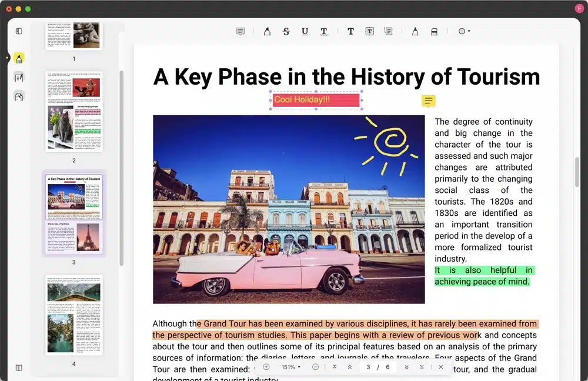This screenshot has width=588, height=381.
Task: Select the Strikethrough annotation tool
Action: [286, 31]
